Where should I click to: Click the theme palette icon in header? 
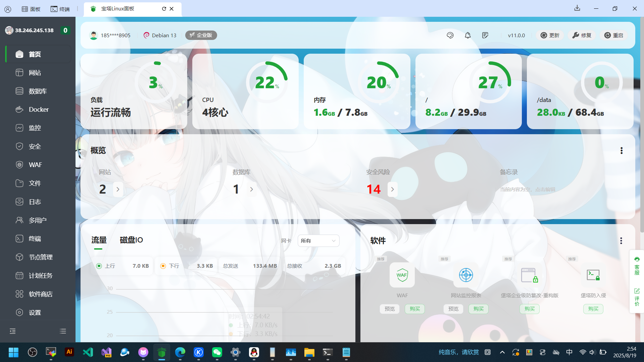450,35
